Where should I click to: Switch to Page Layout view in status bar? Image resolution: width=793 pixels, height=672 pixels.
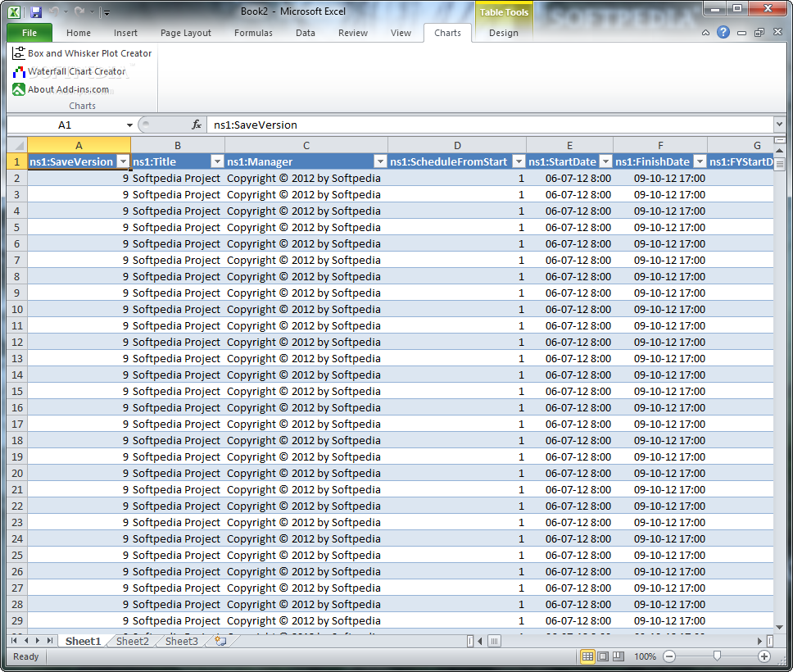(x=603, y=656)
